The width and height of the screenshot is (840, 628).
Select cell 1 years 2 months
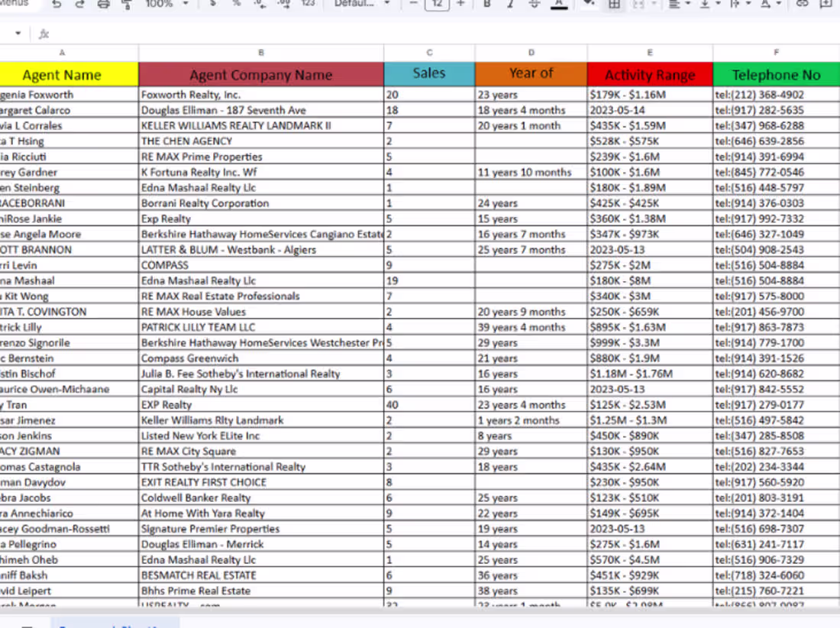[x=531, y=420]
